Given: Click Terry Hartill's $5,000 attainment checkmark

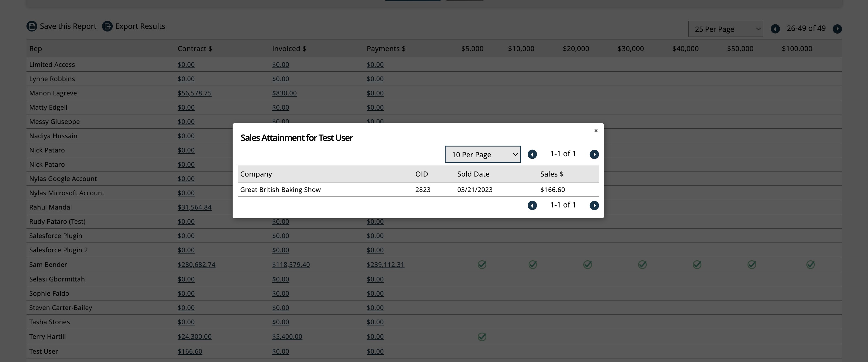Looking at the screenshot, I should pos(482,337).
